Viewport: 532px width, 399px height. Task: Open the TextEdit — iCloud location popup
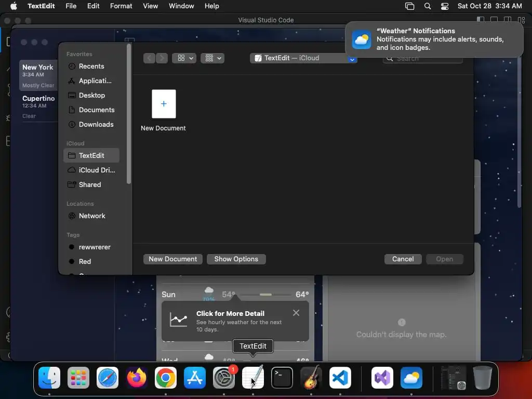[303, 58]
